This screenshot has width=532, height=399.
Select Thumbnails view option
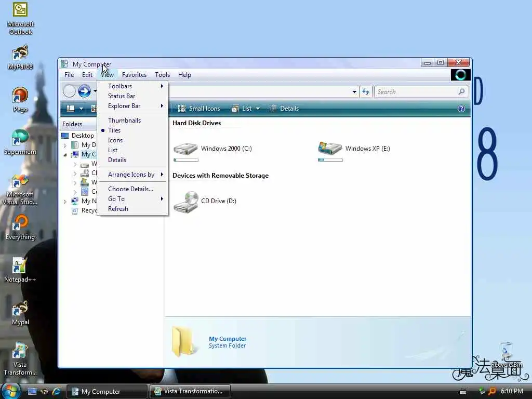coord(132,121)
